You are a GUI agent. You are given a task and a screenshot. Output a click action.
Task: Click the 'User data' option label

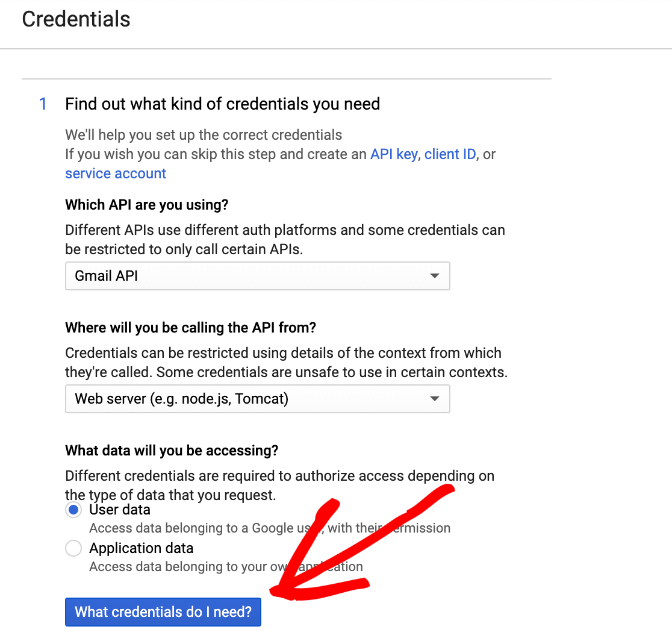120,510
